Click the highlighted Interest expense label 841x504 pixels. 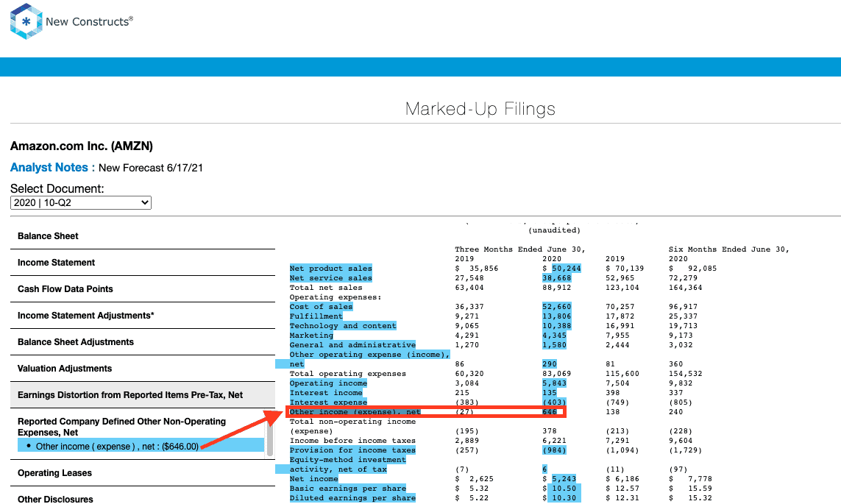coord(328,402)
